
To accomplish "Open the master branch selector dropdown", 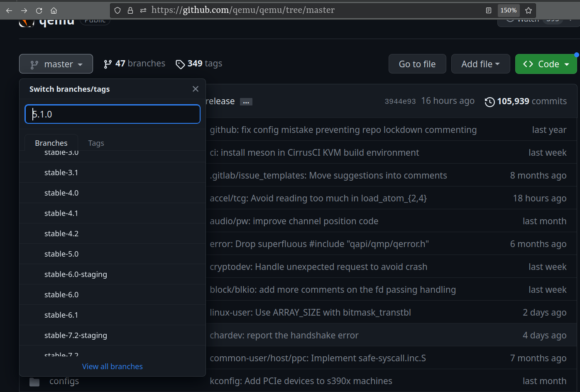I will click(x=56, y=64).
